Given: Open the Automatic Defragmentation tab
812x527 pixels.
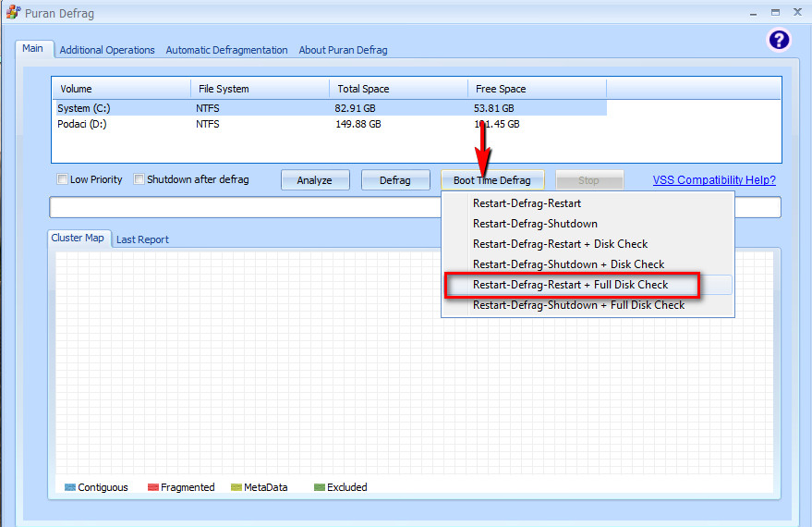Looking at the screenshot, I should click(x=227, y=50).
